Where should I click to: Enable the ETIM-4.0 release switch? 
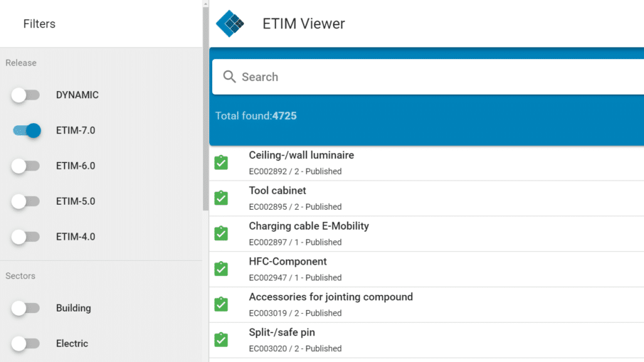[26, 237]
